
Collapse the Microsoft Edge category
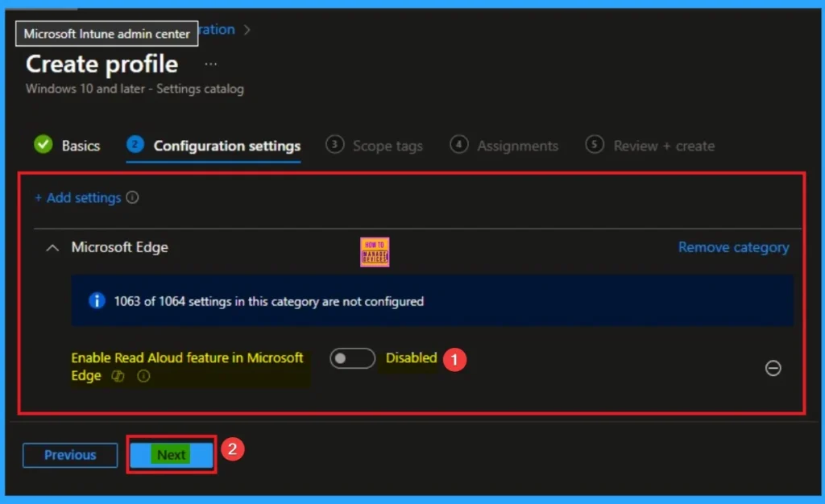(52, 247)
